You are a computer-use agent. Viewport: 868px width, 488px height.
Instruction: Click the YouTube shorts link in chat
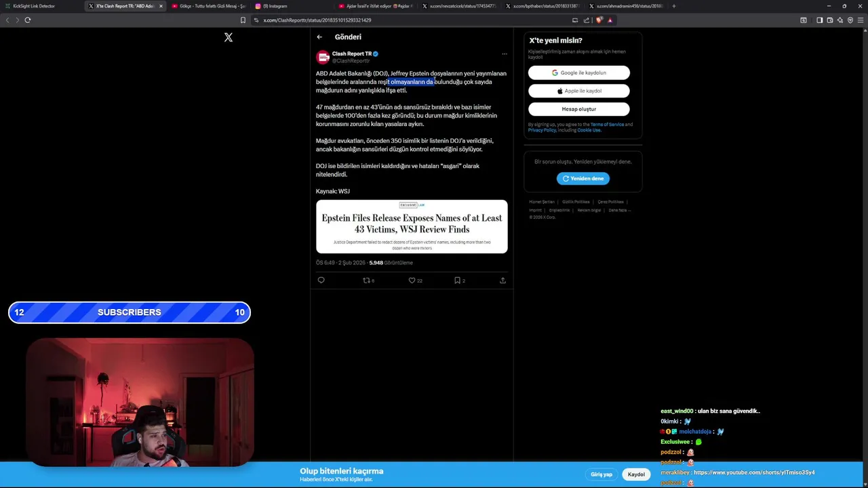point(754,472)
